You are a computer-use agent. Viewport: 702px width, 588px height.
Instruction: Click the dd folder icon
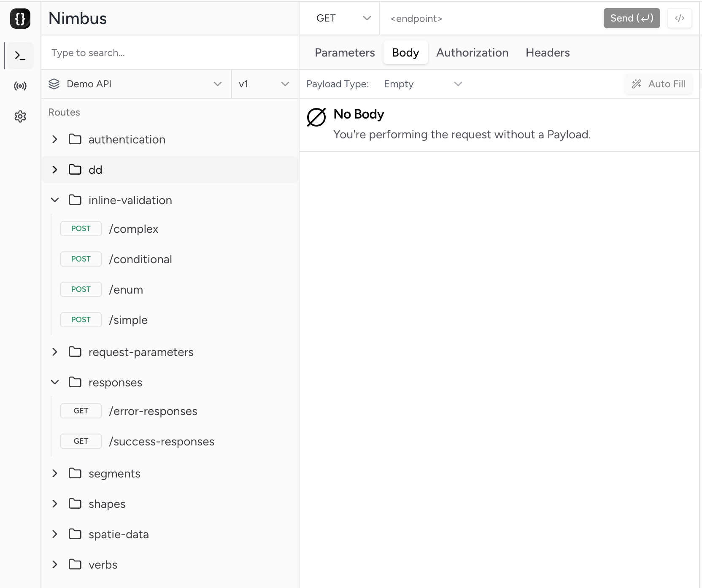[75, 170]
